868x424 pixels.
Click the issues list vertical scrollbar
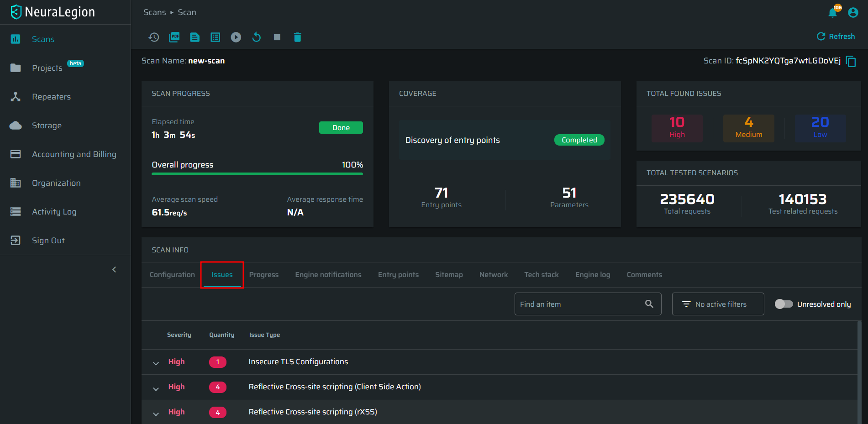(859, 372)
